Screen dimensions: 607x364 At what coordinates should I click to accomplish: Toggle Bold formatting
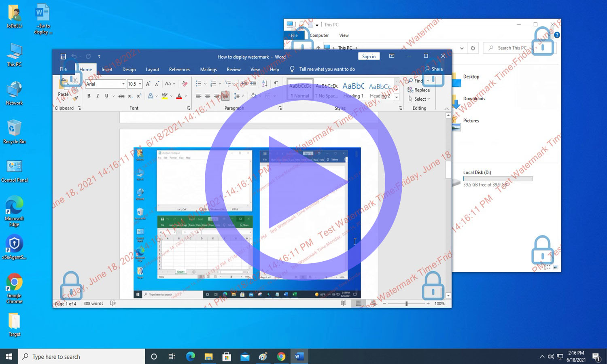tap(89, 96)
